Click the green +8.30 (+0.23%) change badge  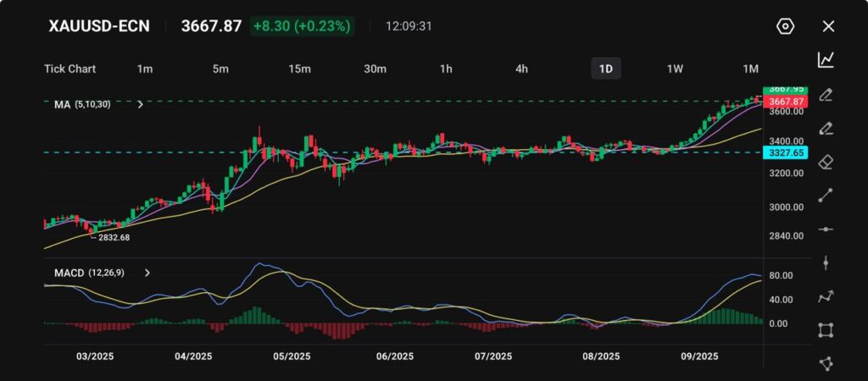(x=301, y=26)
